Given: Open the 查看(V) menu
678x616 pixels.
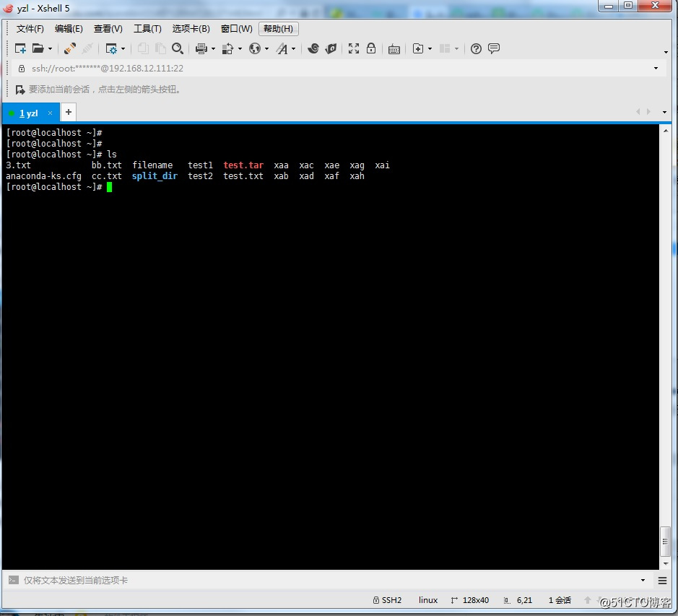Looking at the screenshot, I should point(108,29).
